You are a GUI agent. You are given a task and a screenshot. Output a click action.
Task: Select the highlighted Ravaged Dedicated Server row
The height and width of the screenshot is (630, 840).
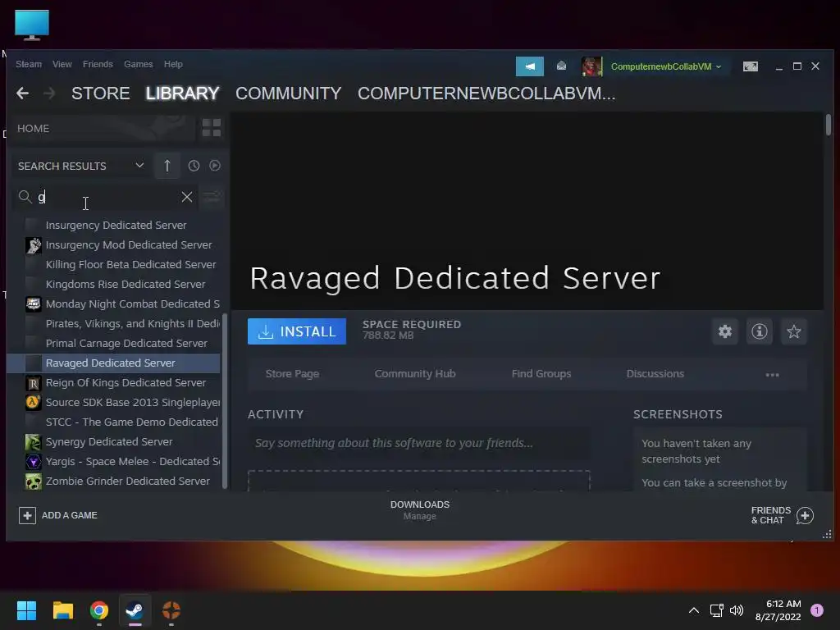pos(113,363)
